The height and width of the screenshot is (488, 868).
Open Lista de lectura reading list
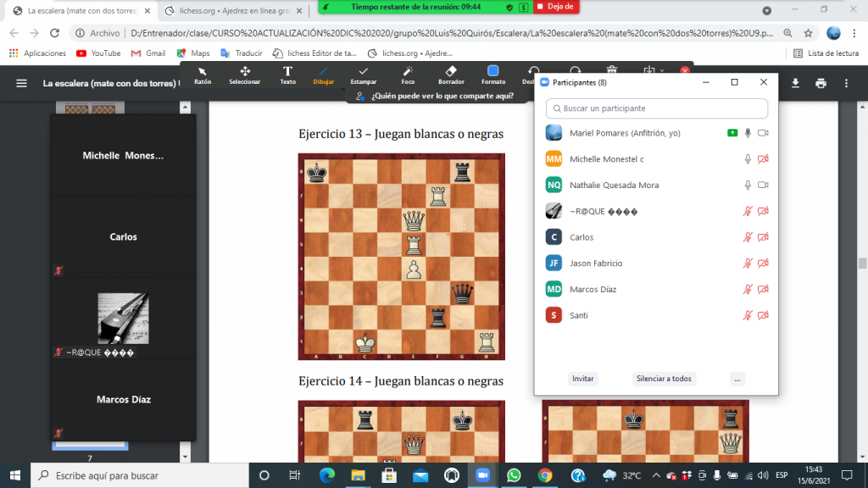pos(826,53)
